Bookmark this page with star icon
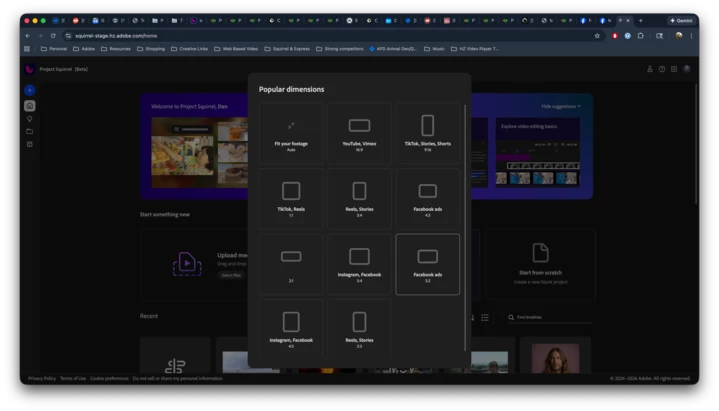 point(597,36)
